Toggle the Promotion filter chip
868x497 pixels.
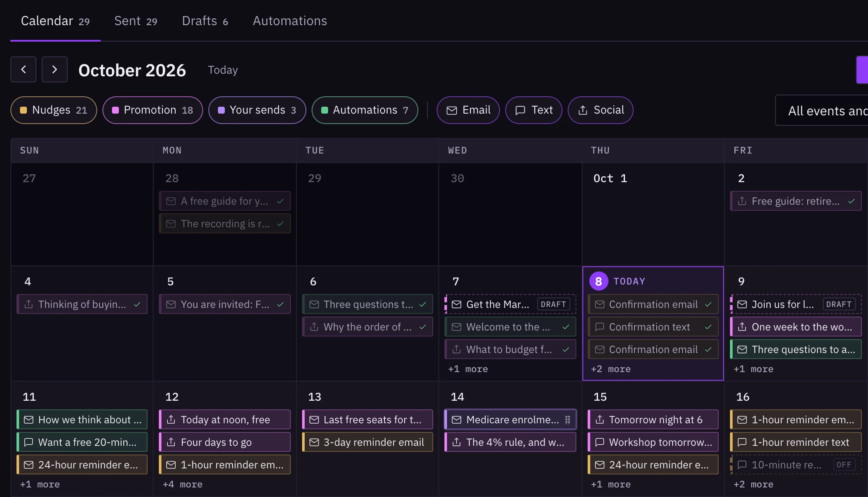[152, 110]
